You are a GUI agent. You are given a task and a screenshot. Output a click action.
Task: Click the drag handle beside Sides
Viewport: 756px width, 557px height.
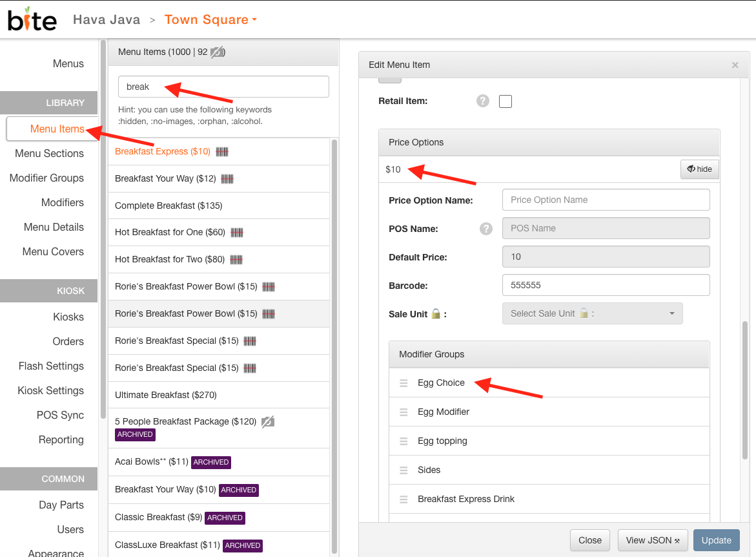click(404, 470)
